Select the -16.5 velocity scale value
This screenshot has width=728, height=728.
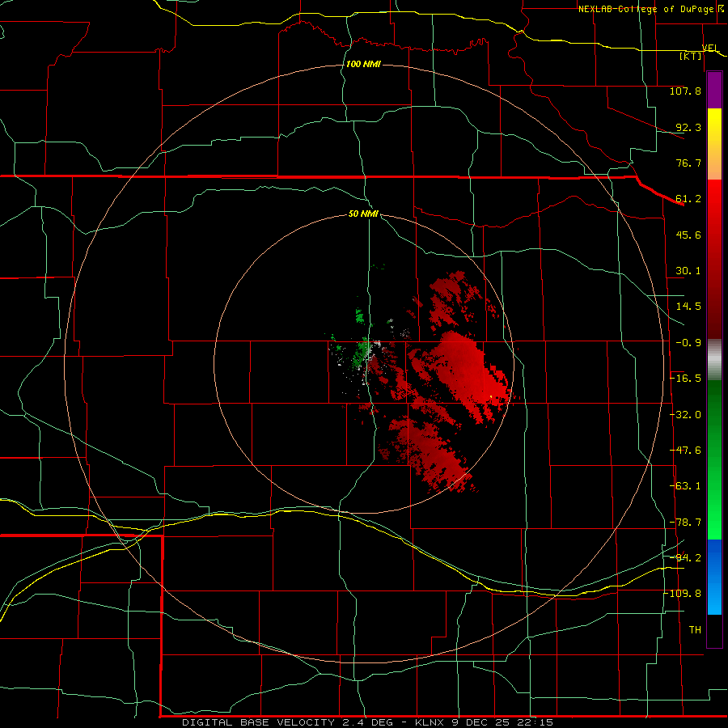[x=686, y=379]
